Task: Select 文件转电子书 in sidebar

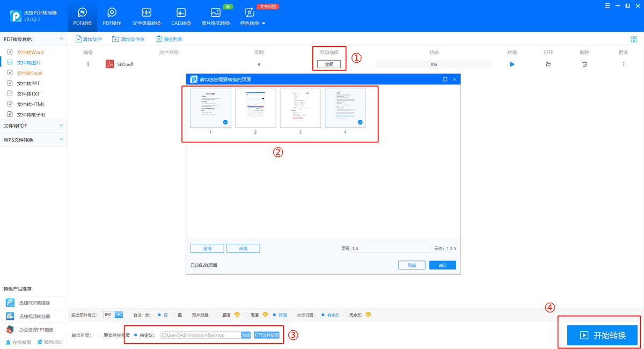Action: [31, 114]
